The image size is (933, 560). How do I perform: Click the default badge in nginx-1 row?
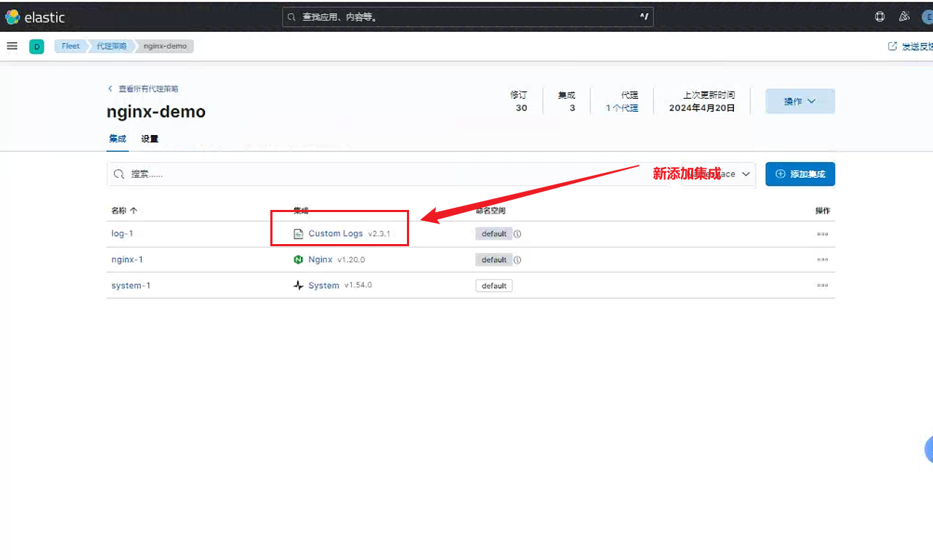[x=494, y=259]
